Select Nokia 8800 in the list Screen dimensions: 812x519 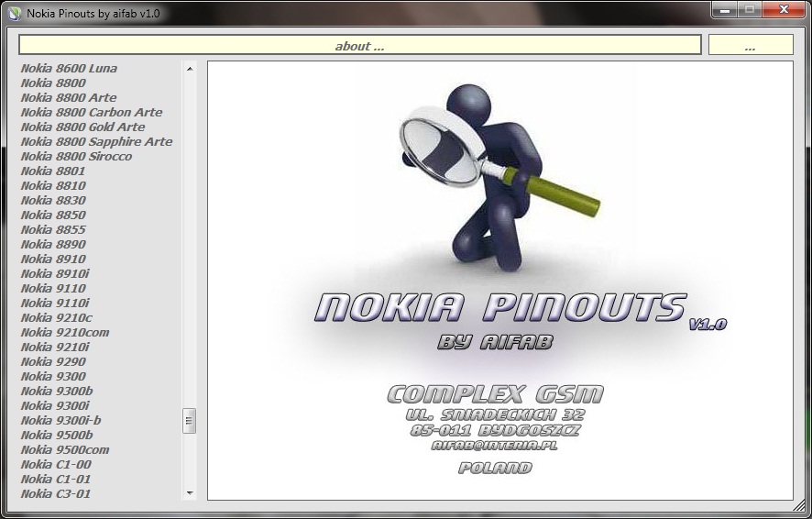(53, 83)
